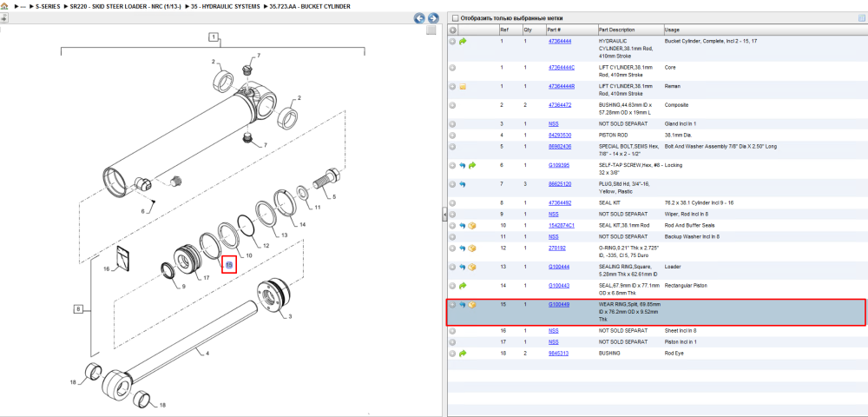Sort by the Part # column header
868x417 pixels.
[x=571, y=30]
